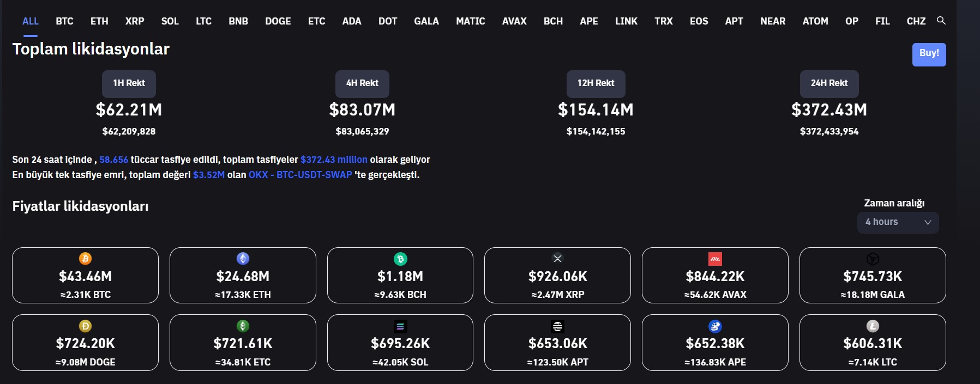This screenshot has height=384, width=980.
Task: Click the $745.73K GALA liquidation card
Action: (x=873, y=276)
